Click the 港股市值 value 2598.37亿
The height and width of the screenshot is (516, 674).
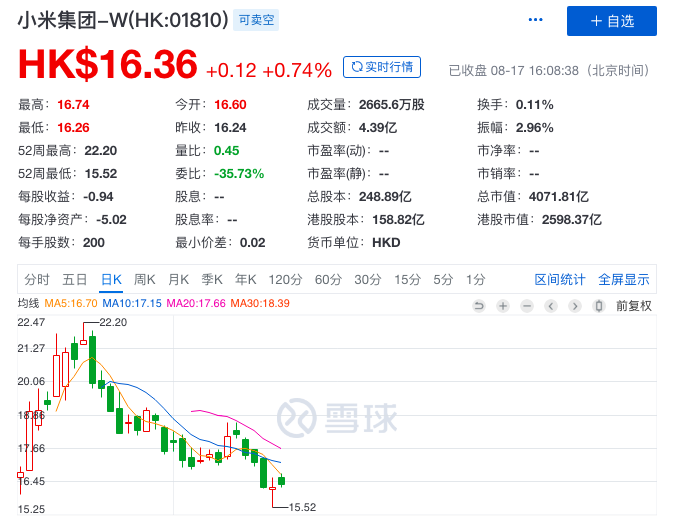click(572, 220)
